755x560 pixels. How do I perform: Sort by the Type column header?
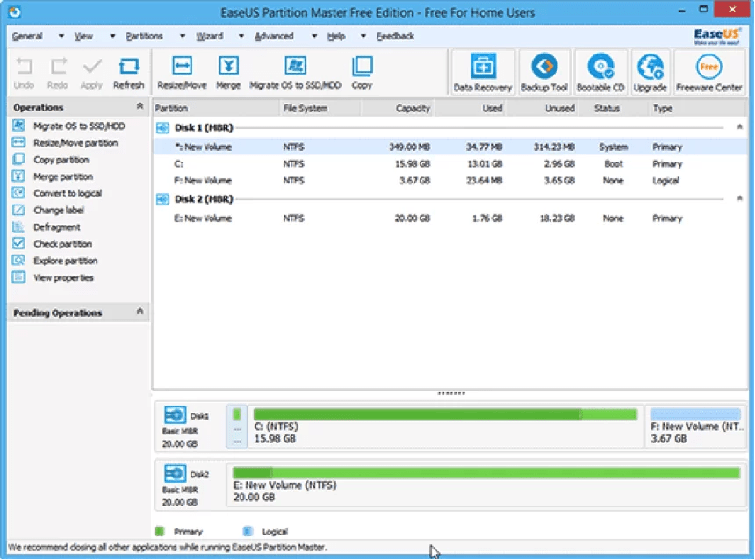pos(697,108)
